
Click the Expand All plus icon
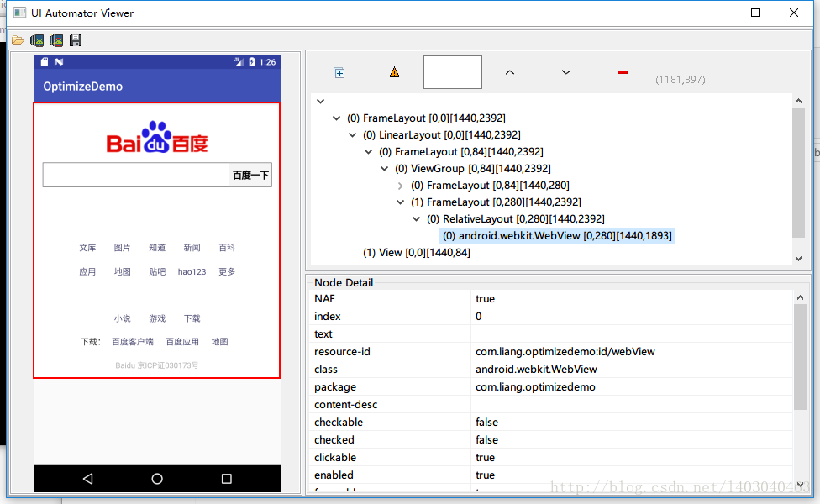(339, 73)
